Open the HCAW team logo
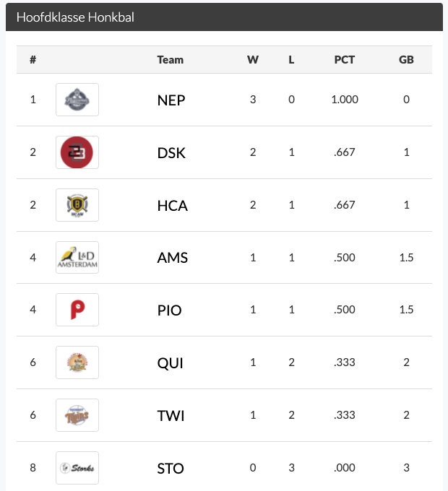 [77, 205]
